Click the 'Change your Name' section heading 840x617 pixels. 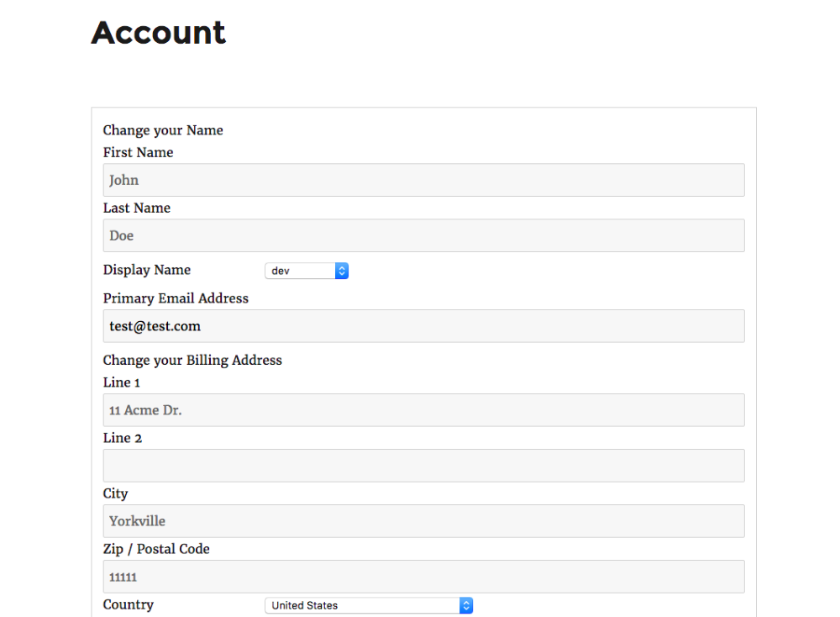point(163,130)
